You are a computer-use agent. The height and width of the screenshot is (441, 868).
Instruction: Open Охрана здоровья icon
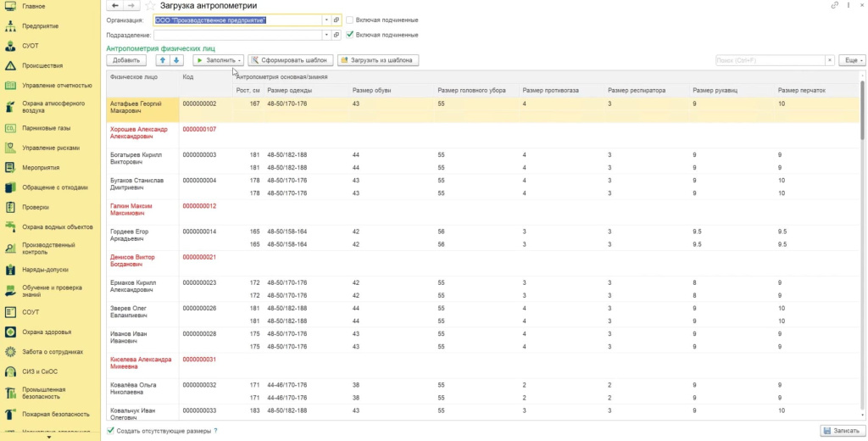10,332
